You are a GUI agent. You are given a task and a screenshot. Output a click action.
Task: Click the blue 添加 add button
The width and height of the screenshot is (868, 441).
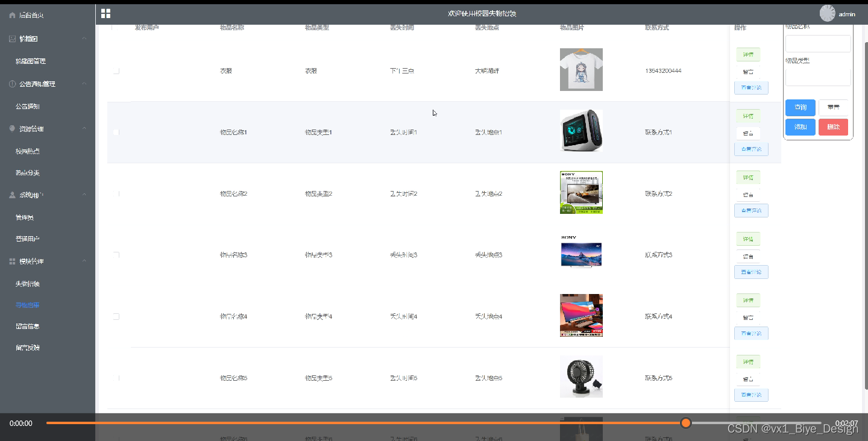coord(800,127)
